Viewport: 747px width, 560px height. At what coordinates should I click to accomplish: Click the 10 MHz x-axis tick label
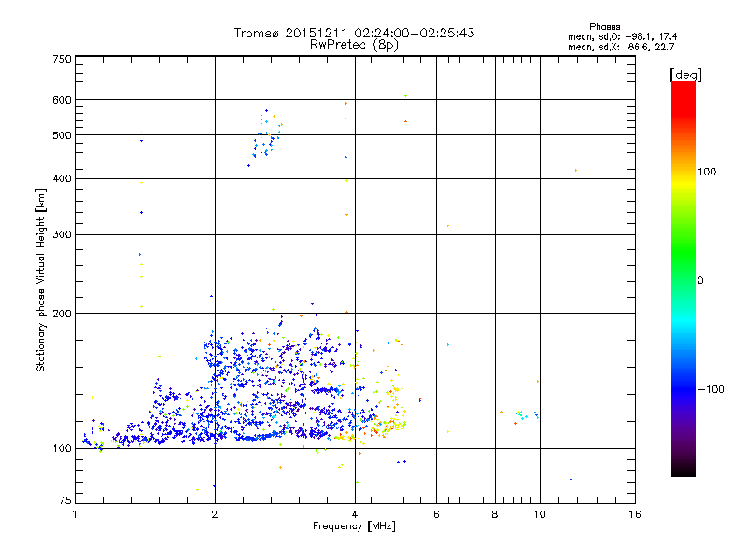pos(540,514)
